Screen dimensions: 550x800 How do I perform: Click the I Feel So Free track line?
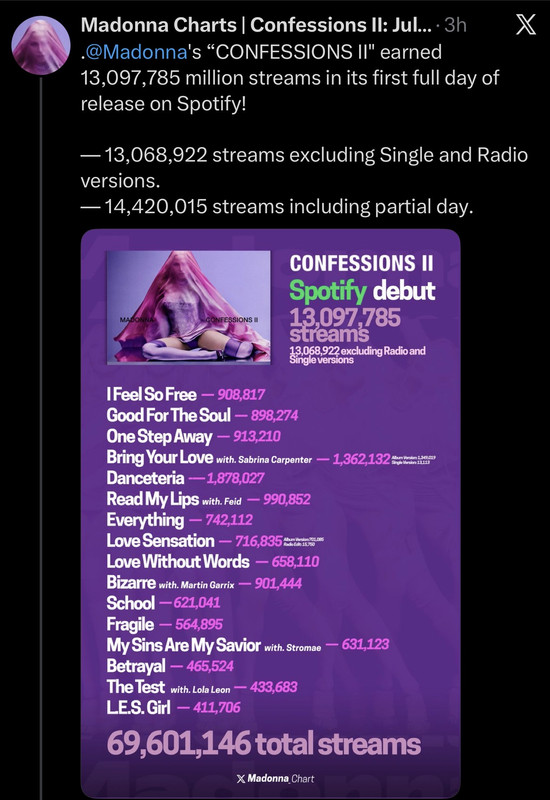(186, 394)
